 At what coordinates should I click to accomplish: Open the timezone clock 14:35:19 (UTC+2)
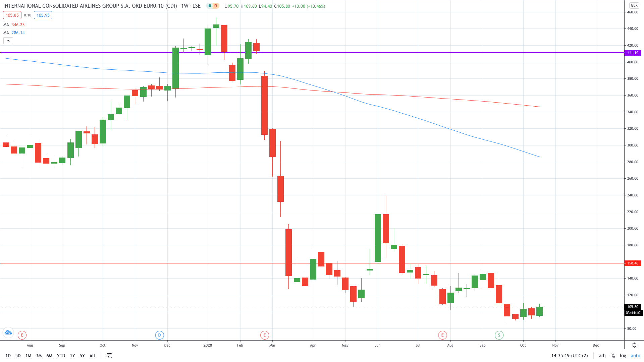point(570,356)
